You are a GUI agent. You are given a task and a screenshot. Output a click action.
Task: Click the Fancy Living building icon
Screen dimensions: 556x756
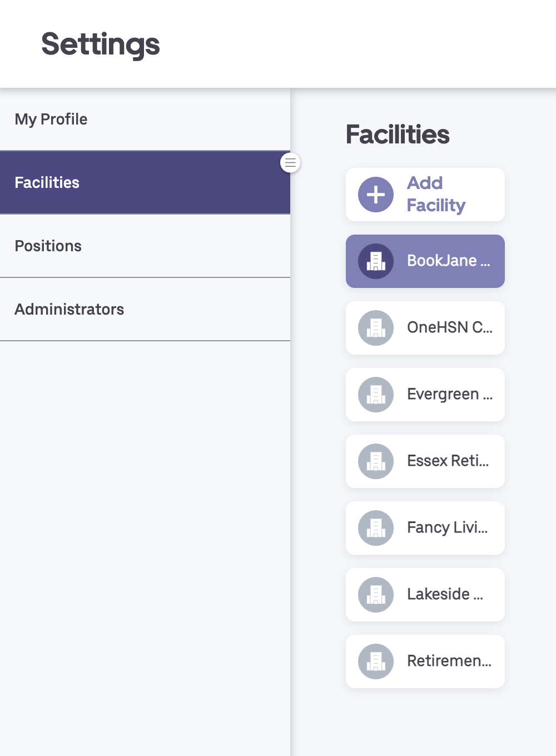(375, 528)
